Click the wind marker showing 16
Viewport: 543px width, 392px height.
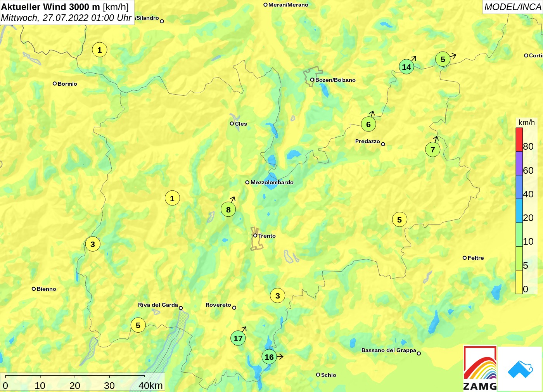click(x=269, y=357)
